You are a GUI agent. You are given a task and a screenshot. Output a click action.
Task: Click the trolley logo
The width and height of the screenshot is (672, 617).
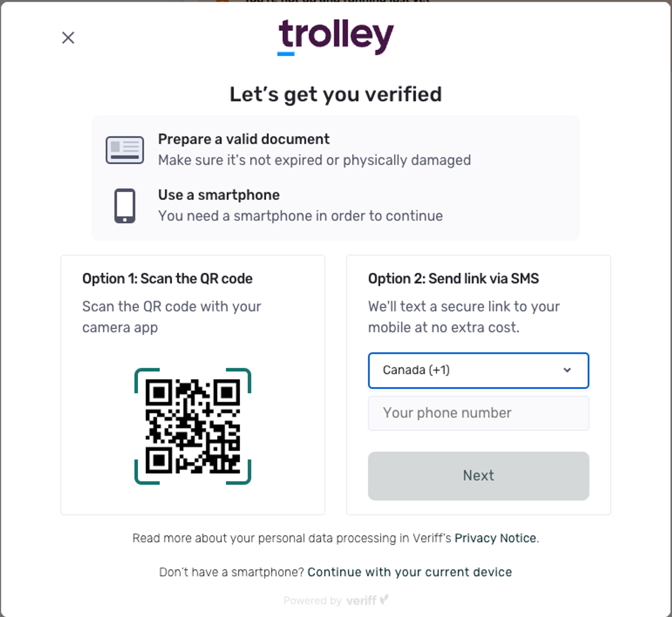tap(336, 36)
